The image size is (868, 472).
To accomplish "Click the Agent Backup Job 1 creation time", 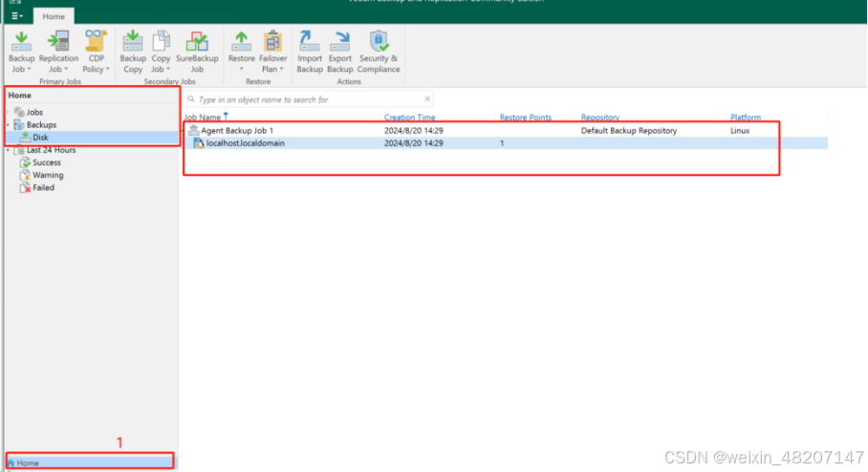I will click(414, 131).
